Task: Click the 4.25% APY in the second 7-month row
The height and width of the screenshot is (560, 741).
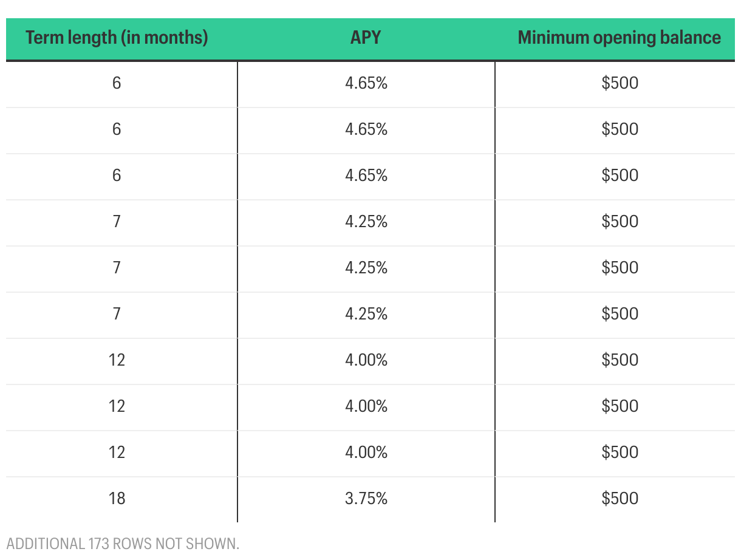Action: (366, 268)
